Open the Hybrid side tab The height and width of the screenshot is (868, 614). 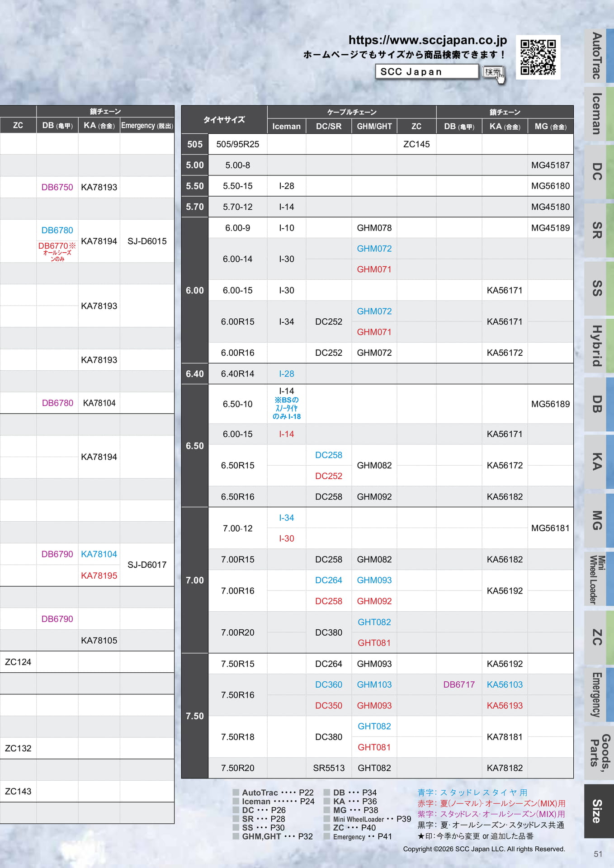click(599, 346)
